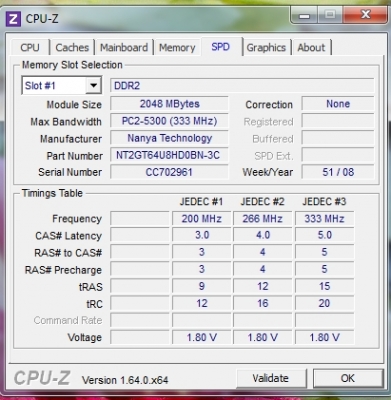
Task: Click the 200 MHz frequency cell
Action: [x=201, y=219]
